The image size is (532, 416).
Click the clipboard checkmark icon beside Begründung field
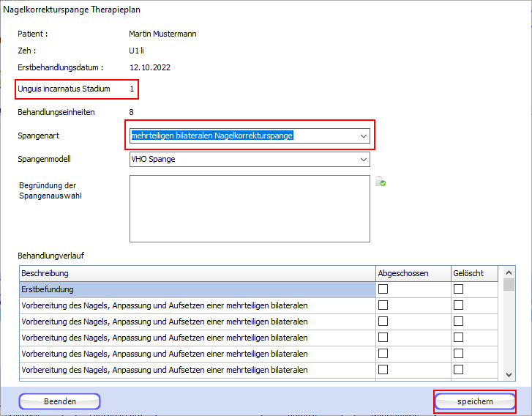[x=381, y=182]
